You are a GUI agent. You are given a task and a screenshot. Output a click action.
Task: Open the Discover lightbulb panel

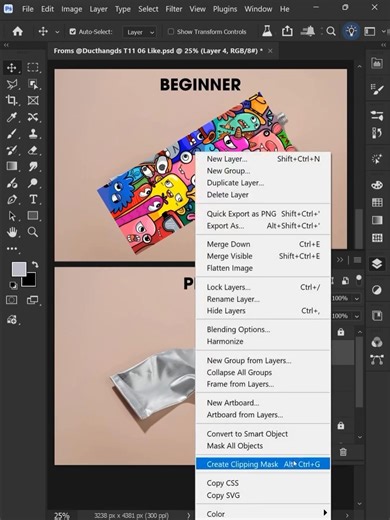pyautogui.click(x=351, y=31)
